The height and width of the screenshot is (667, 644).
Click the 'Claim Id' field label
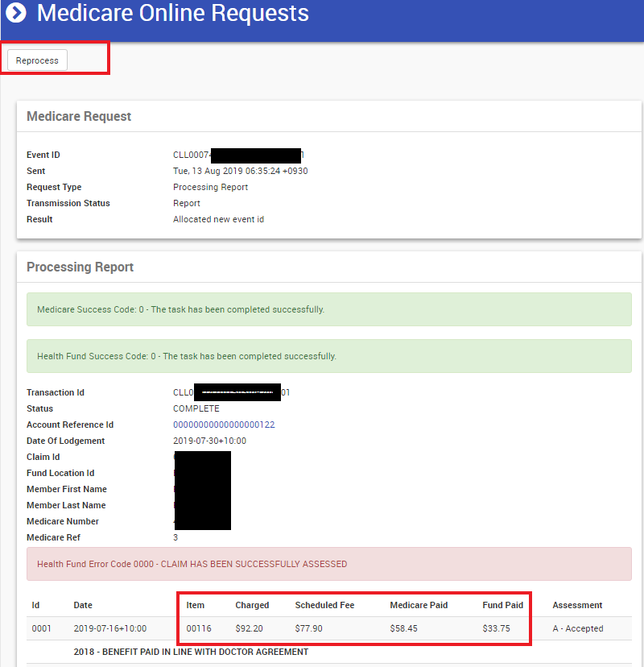click(x=43, y=457)
